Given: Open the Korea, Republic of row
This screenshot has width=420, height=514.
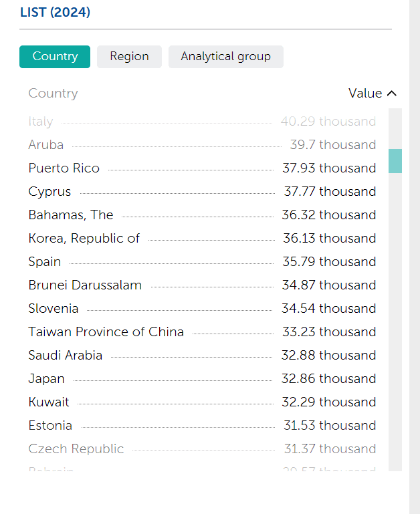Looking at the screenshot, I should pos(84,239).
